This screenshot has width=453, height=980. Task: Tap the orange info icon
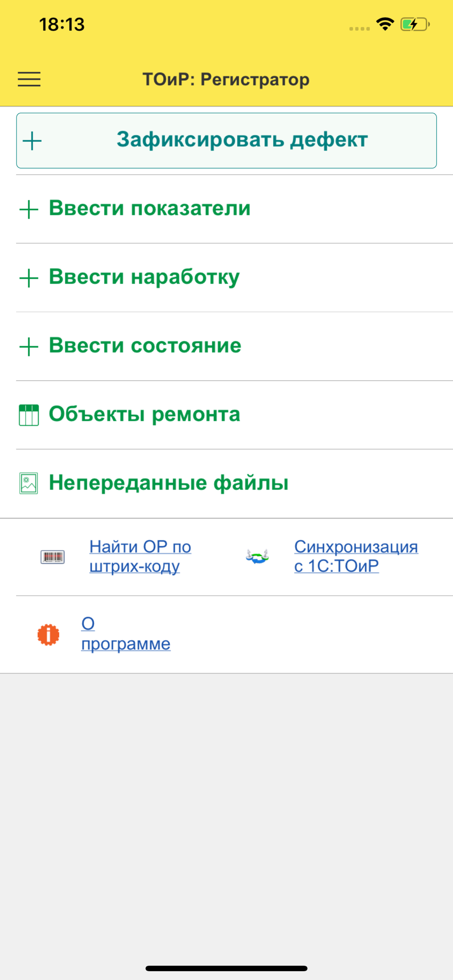click(x=49, y=635)
